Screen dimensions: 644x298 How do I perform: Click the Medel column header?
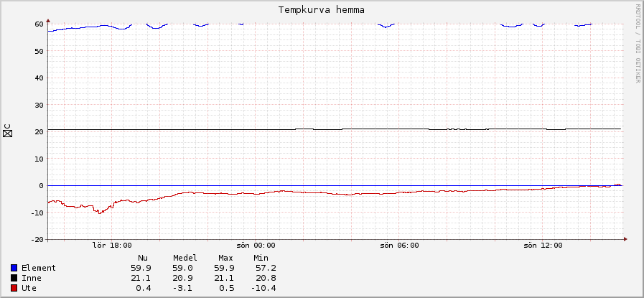[x=185, y=258]
